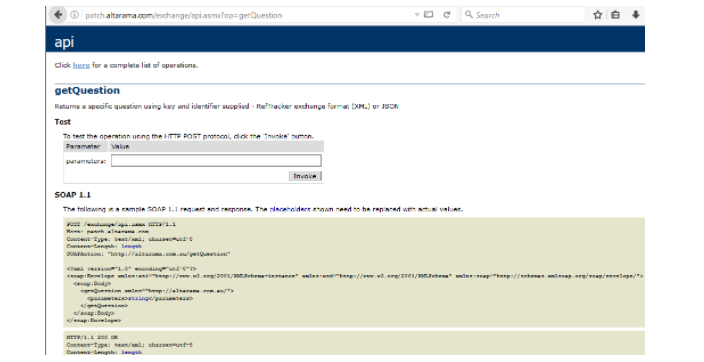Image resolution: width=704 pixels, height=362 pixels.
Task: Click the 'HTTP/1.1 200 OK' response line
Action: click(92, 337)
